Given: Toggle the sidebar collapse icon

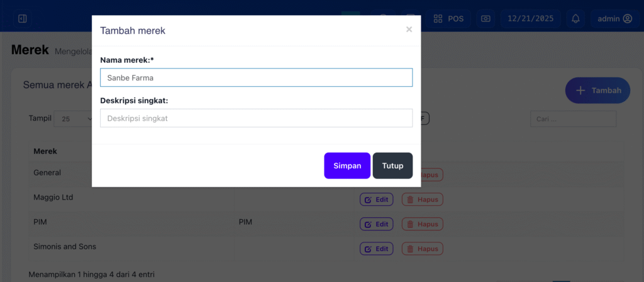Looking at the screenshot, I should point(22,19).
